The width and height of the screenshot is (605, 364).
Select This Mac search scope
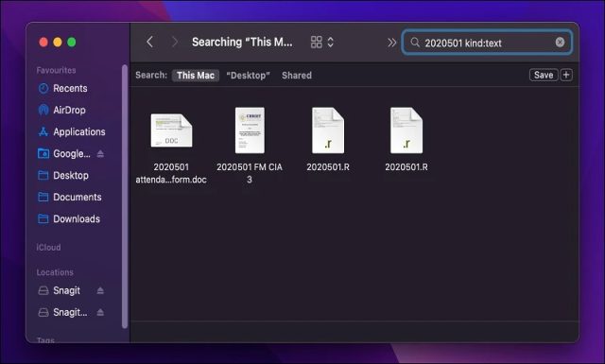[x=196, y=76]
